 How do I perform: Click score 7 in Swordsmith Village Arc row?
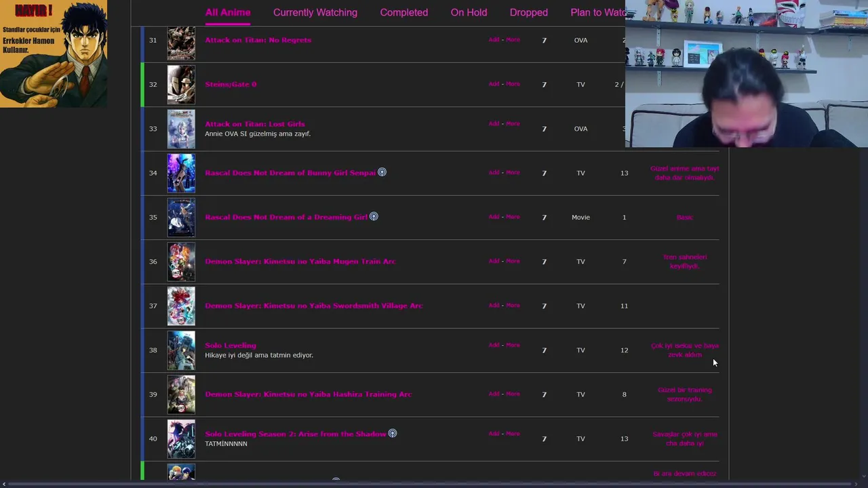pyautogui.click(x=544, y=306)
